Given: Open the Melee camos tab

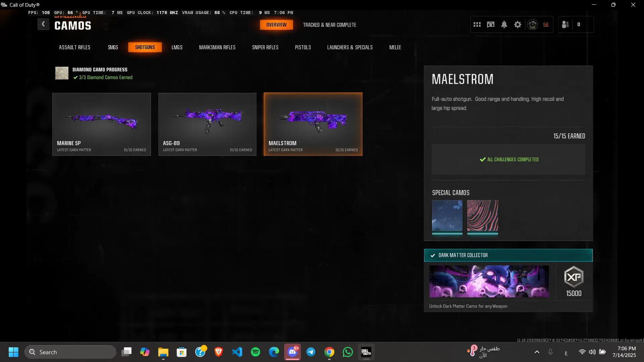Looking at the screenshot, I should pyautogui.click(x=395, y=47).
